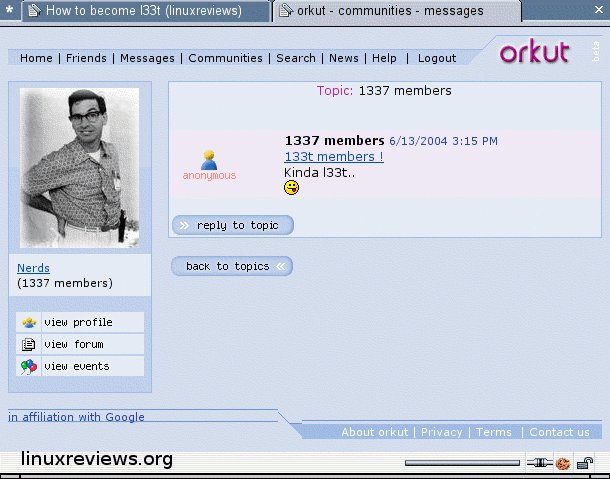Click the '(1337 members)' text
The height and width of the screenshot is (479, 610).
(65, 283)
